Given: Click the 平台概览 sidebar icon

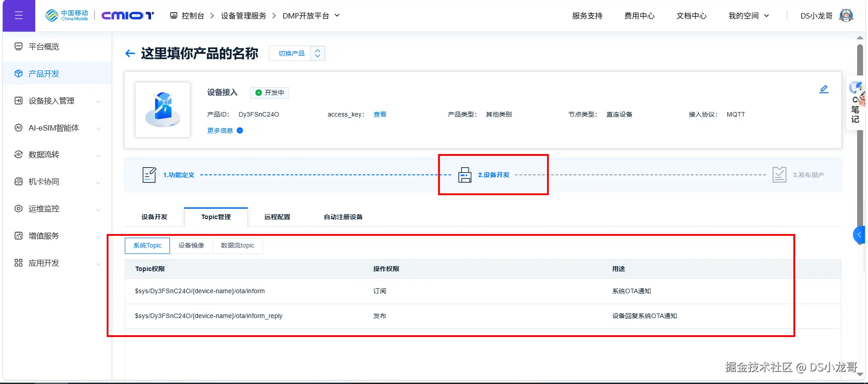Looking at the screenshot, I should click(x=19, y=47).
